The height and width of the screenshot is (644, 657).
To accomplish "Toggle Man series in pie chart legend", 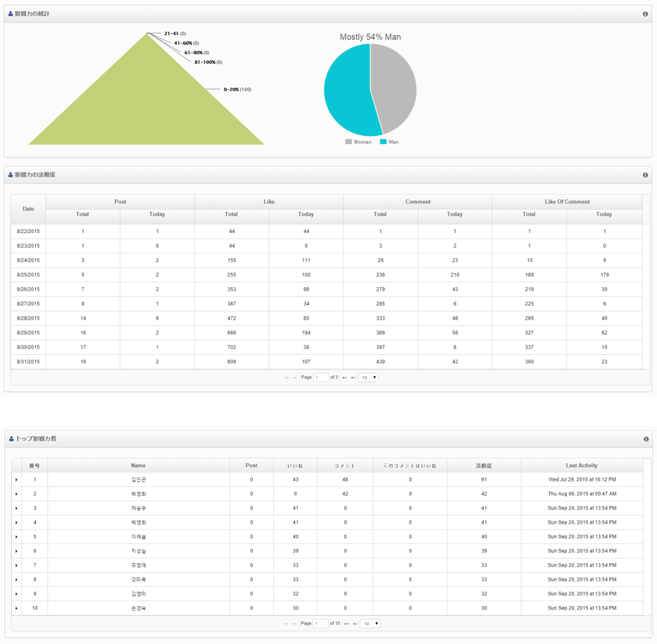I will coord(389,142).
